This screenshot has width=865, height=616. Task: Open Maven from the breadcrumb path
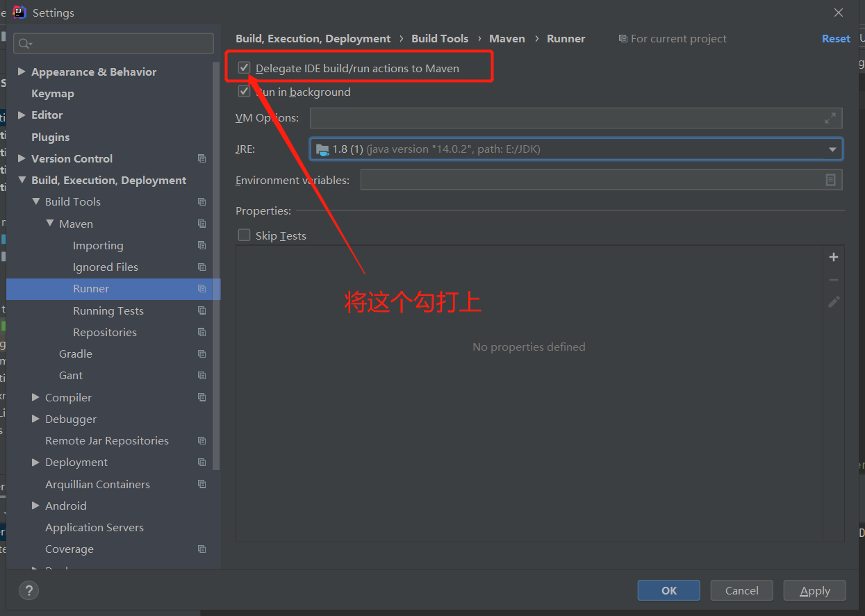[x=506, y=38]
